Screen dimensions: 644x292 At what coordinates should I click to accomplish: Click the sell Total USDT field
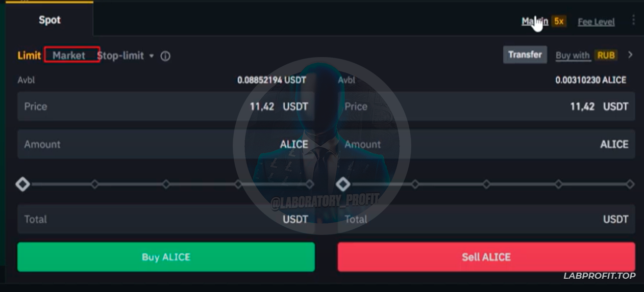486,219
